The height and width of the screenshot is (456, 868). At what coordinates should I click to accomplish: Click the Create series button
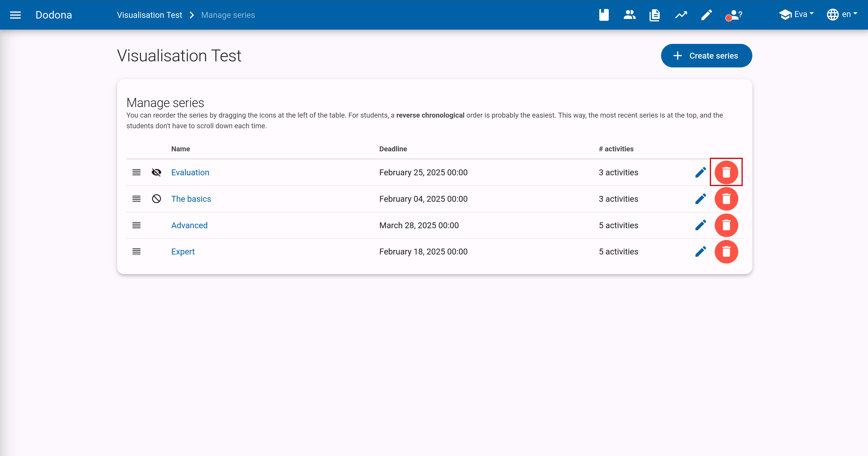pos(706,55)
